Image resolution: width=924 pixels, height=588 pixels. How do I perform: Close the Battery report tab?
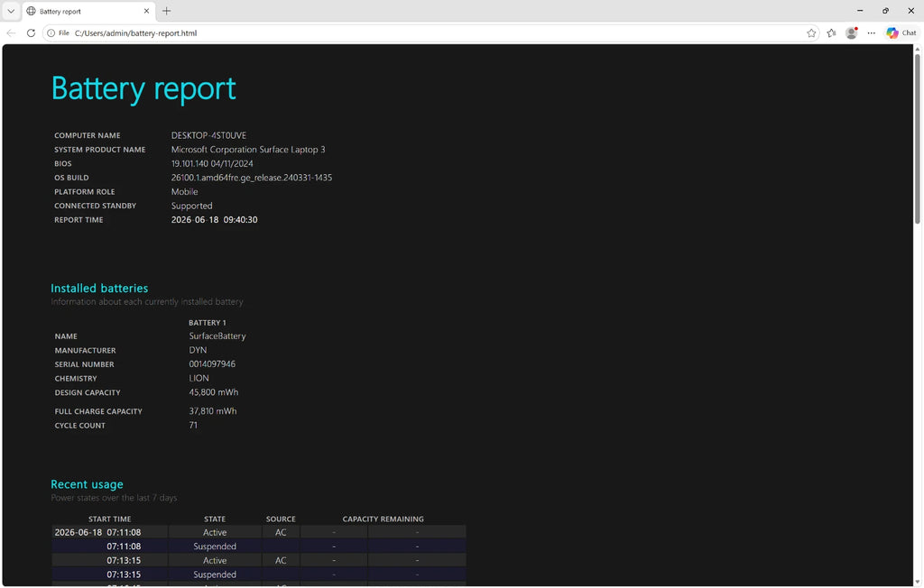(x=147, y=11)
